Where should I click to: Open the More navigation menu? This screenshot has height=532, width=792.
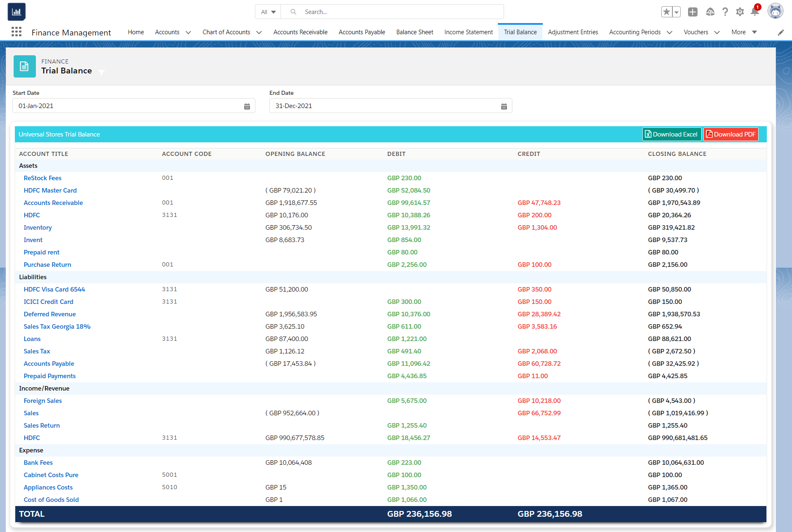[744, 32]
